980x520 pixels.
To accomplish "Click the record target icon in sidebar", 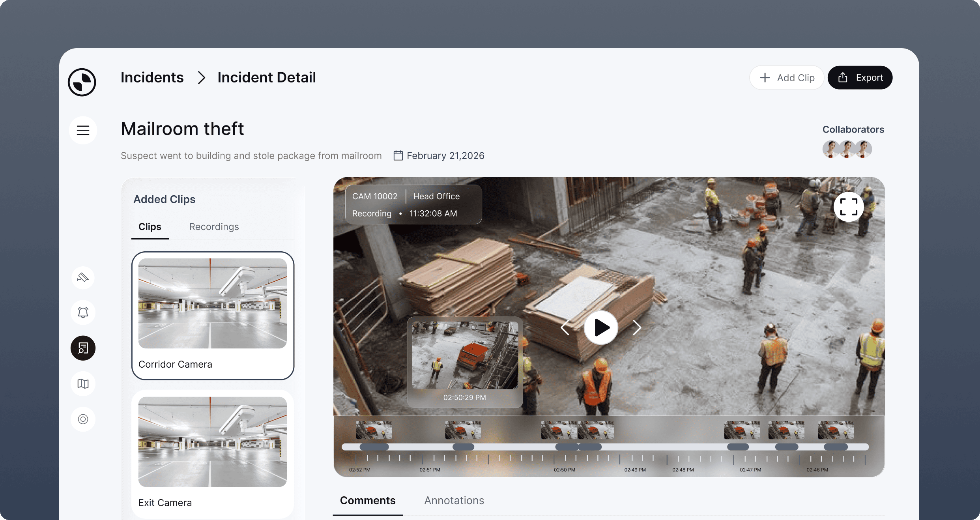I will (82, 419).
